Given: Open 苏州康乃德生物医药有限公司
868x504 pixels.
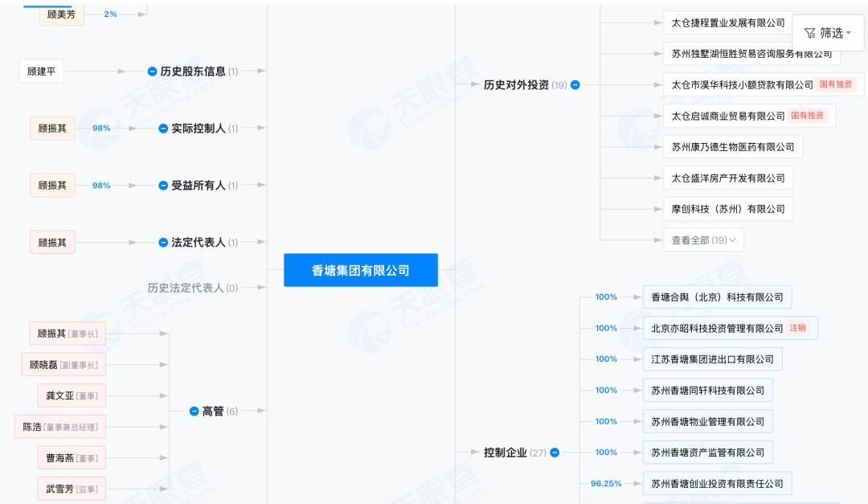Looking at the screenshot, I should coord(733,147).
